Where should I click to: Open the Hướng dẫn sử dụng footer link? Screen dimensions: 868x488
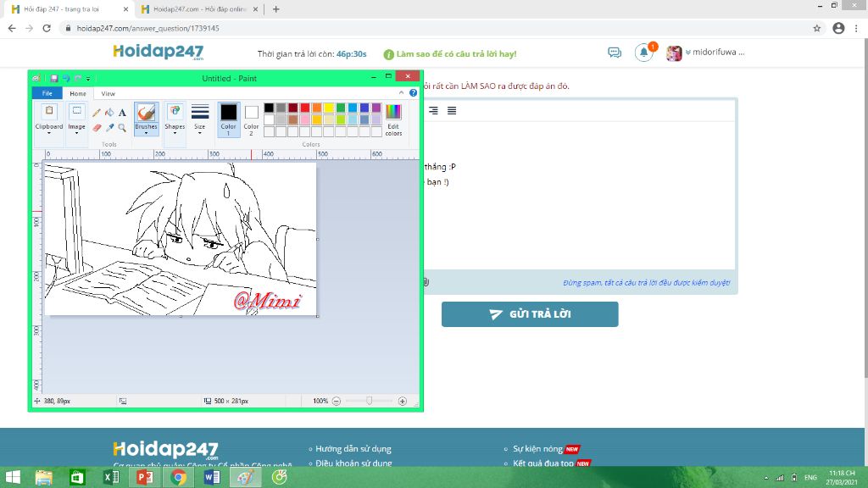(353, 449)
